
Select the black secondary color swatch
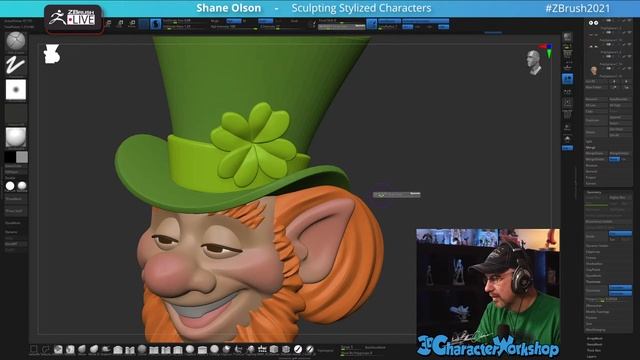click(x=10, y=157)
